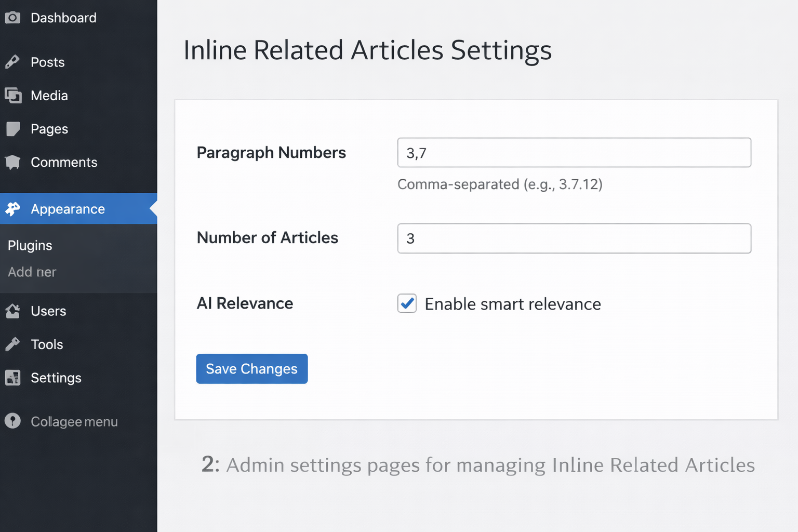Click the Number of Articles field
The image size is (798, 532).
pyautogui.click(x=574, y=238)
